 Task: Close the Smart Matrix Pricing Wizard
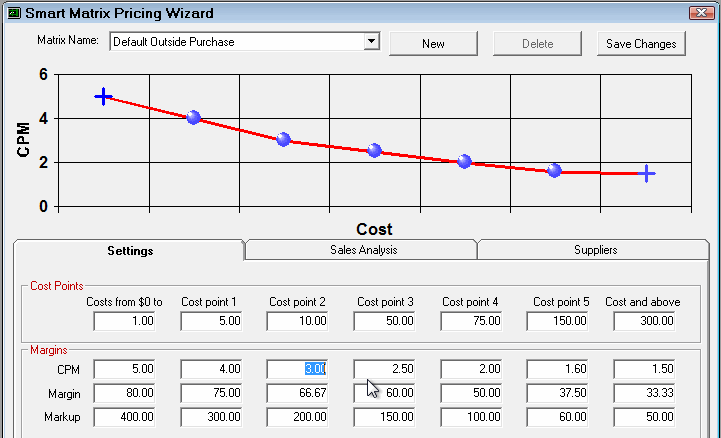(701, 12)
